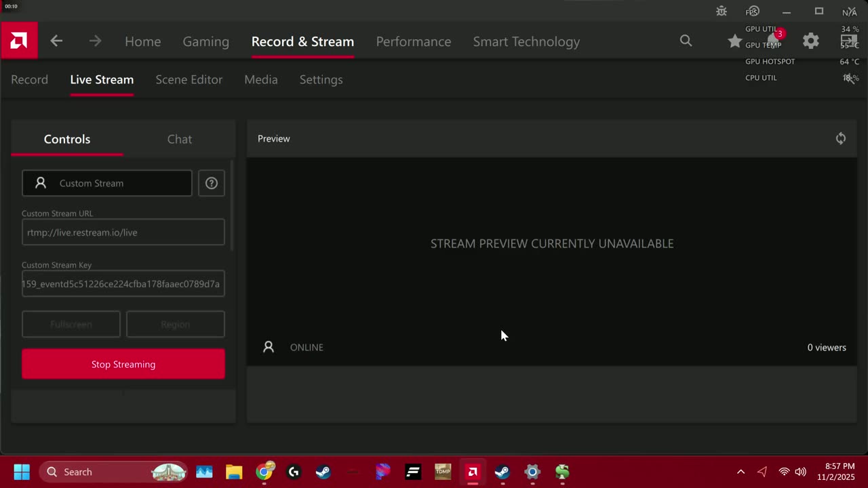This screenshot has height=488, width=868.
Task: Open the Scene Editor sub-tab
Action: [x=189, y=79]
